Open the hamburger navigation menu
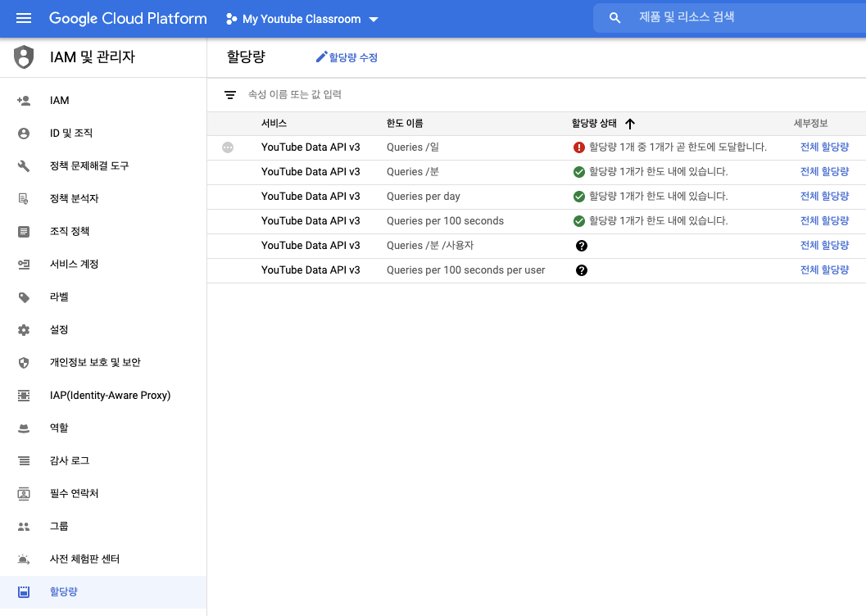Image resolution: width=866 pixels, height=616 pixels. pyautogui.click(x=24, y=19)
